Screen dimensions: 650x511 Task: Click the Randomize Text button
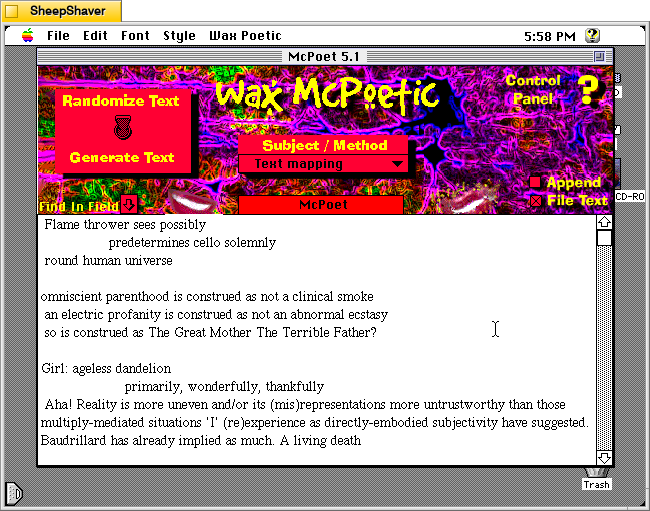pos(121,101)
